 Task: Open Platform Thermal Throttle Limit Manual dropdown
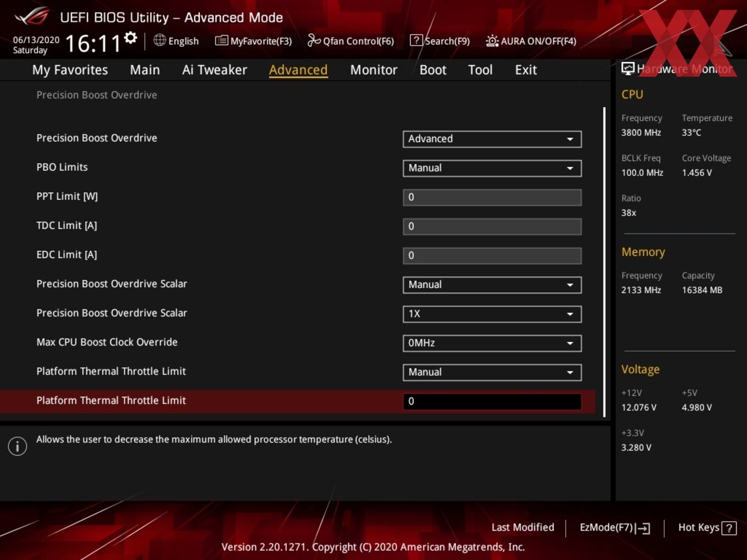(x=492, y=372)
